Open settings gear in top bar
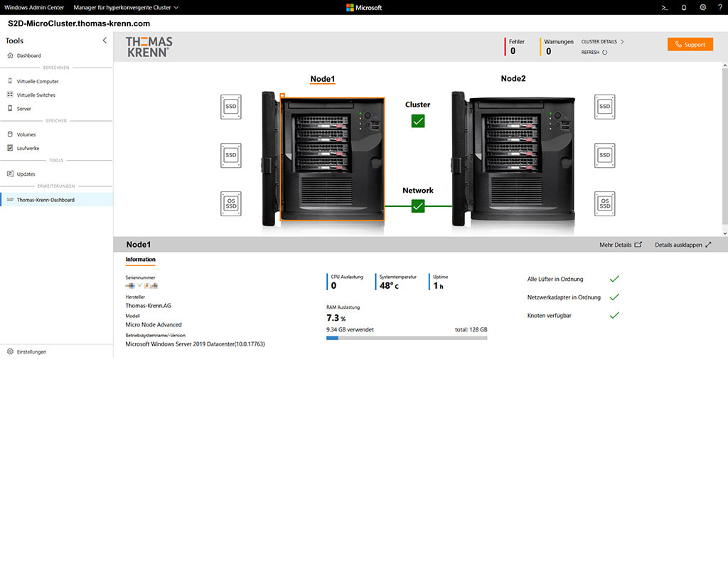 (702, 7)
